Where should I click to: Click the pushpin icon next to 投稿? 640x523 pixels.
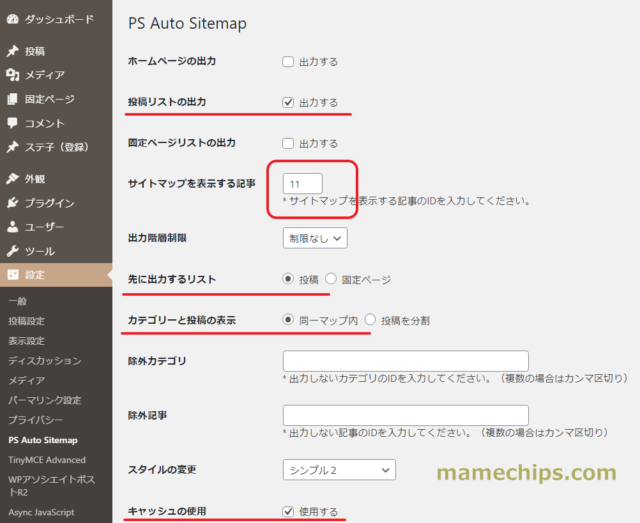point(13,51)
